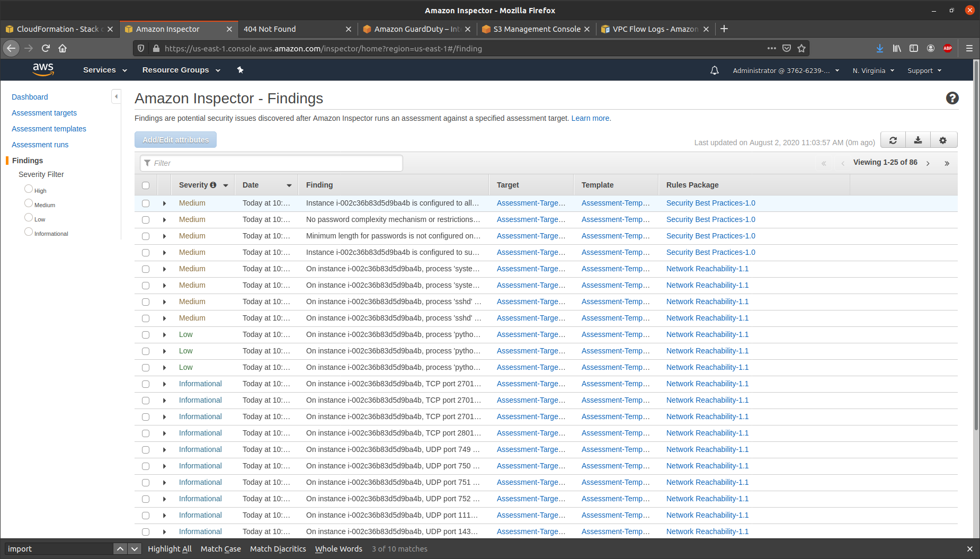Toggle Highlight All in find bar

tap(170, 549)
